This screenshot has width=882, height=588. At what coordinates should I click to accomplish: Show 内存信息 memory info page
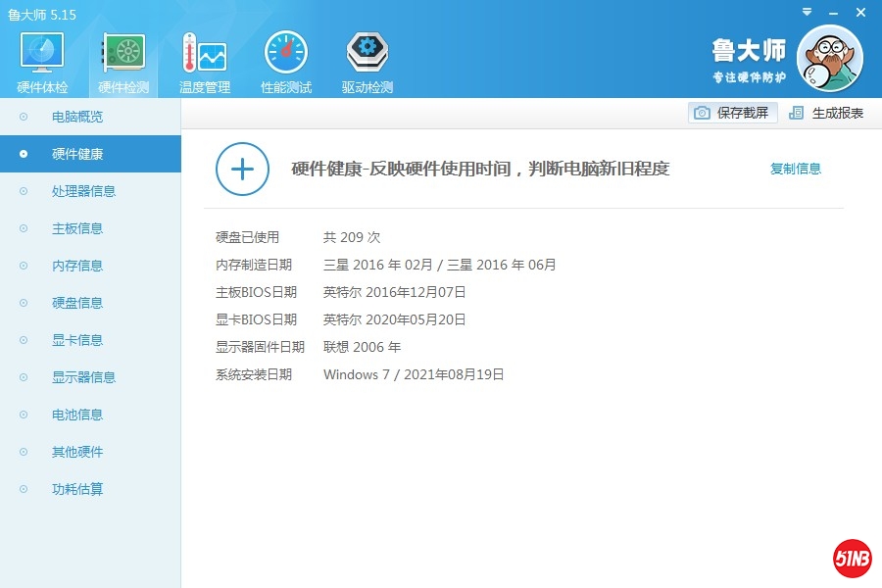(77, 266)
